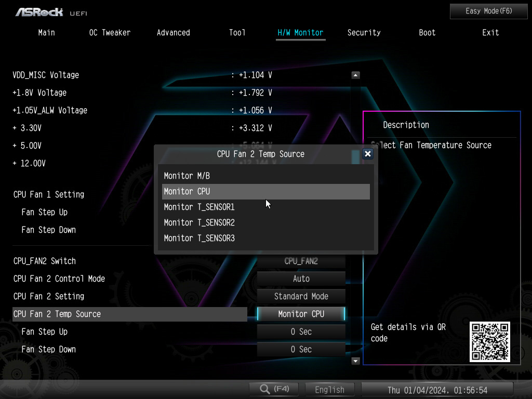Go to the Tool tab
Image resolution: width=532 pixels, height=399 pixels.
[x=237, y=33]
